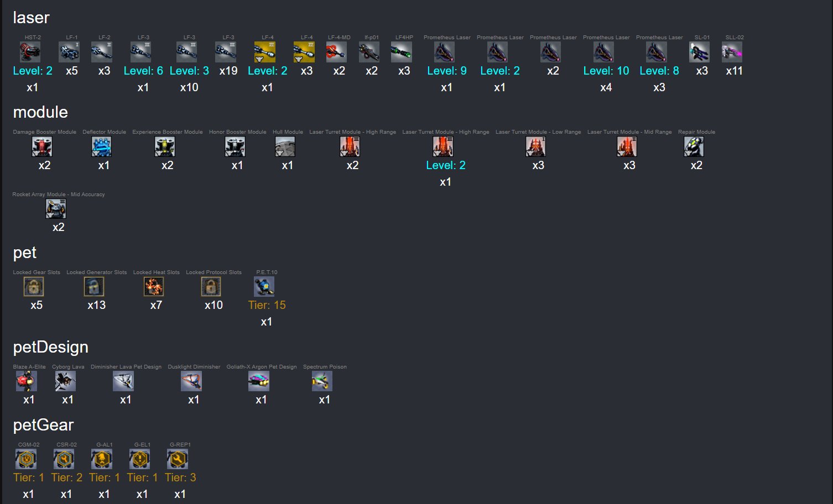
Task: Choose the Laser Turret Module Low Range icon
Action: (x=536, y=146)
